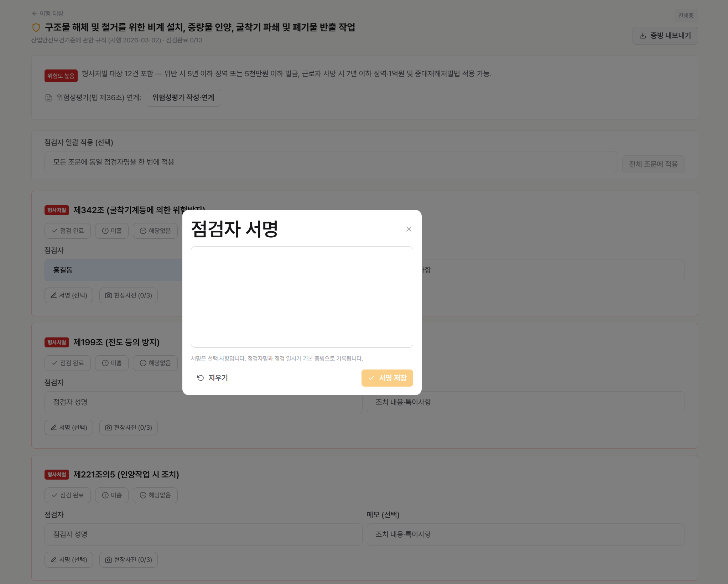Mark 제199조 as 해당없음
This screenshot has width=728, height=584.
[155, 363]
